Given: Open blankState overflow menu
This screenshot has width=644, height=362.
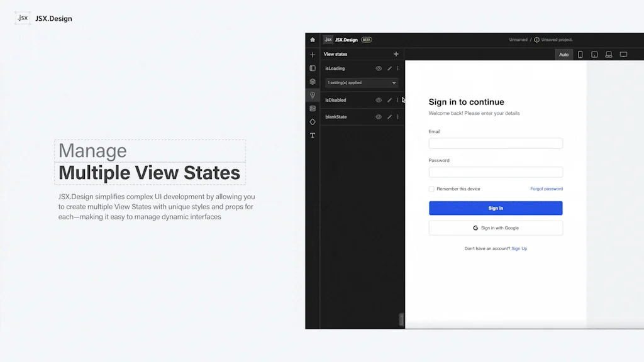Looking at the screenshot, I should (397, 117).
